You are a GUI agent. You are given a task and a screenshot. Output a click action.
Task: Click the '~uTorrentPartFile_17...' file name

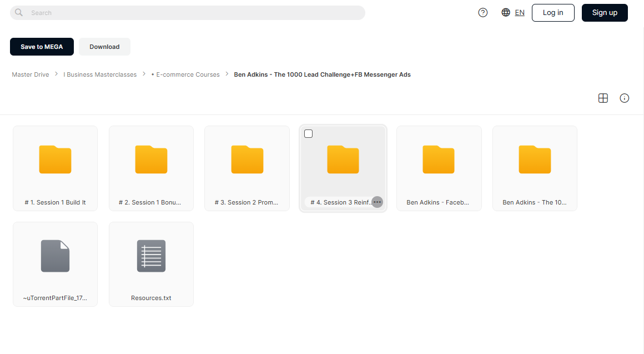click(x=55, y=298)
